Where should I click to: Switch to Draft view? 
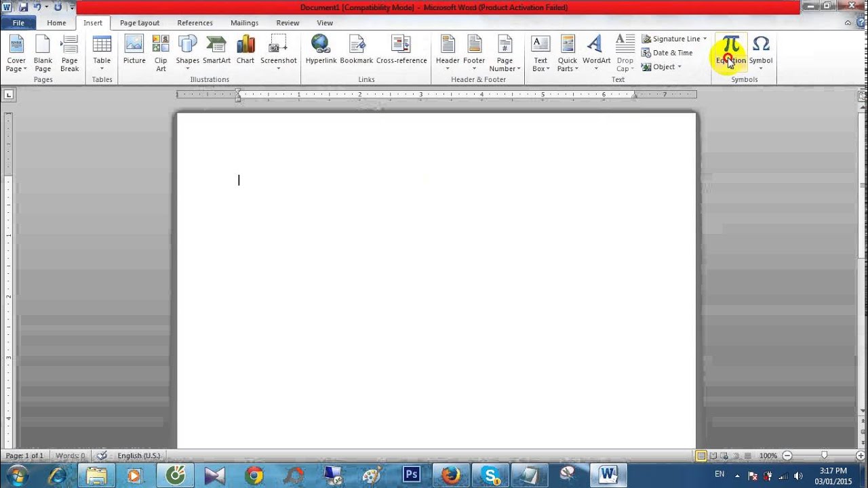pyautogui.click(x=748, y=455)
